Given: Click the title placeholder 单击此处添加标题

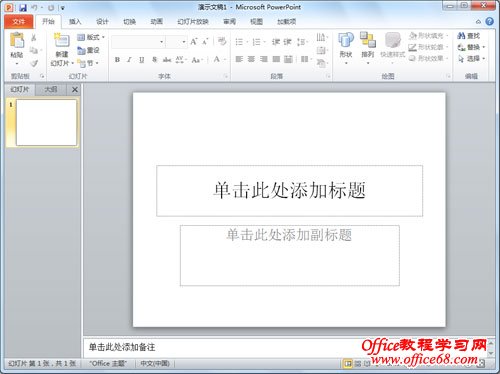Looking at the screenshot, I should [x=289, y=191].
